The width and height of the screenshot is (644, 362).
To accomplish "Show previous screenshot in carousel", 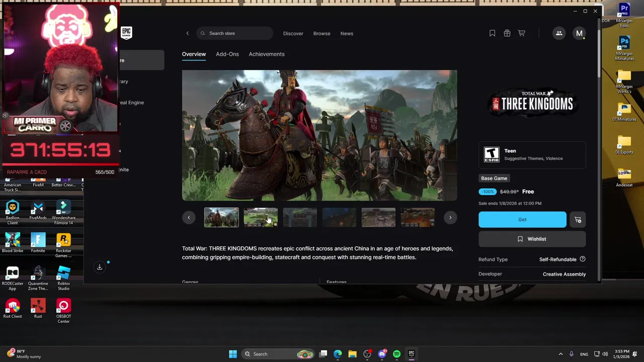I will [189, 218].
